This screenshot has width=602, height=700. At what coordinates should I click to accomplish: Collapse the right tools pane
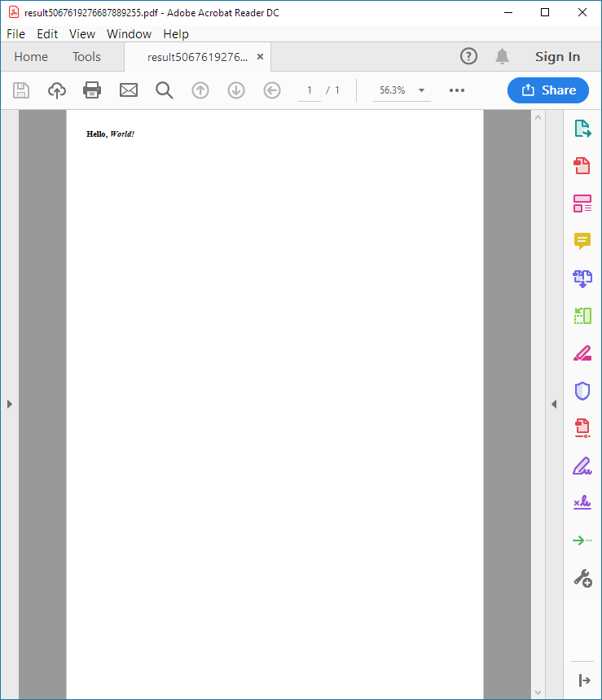[554, 404]
